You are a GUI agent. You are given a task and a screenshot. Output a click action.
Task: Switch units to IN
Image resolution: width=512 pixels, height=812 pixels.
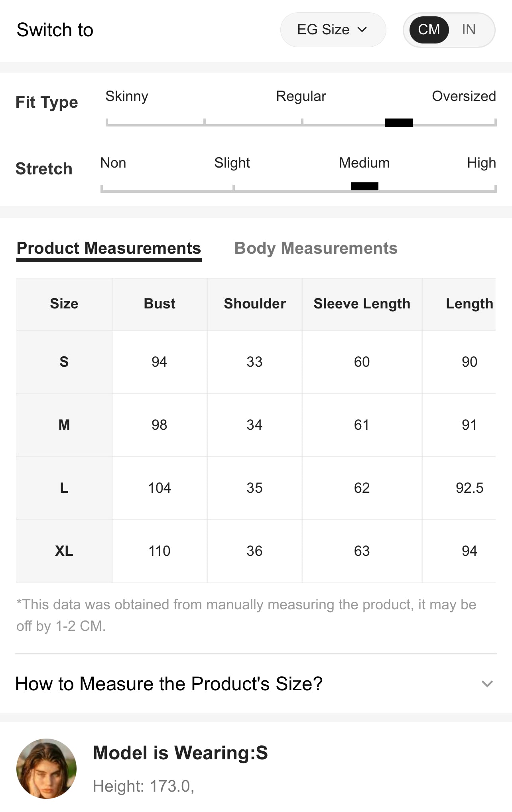(469, 30)
